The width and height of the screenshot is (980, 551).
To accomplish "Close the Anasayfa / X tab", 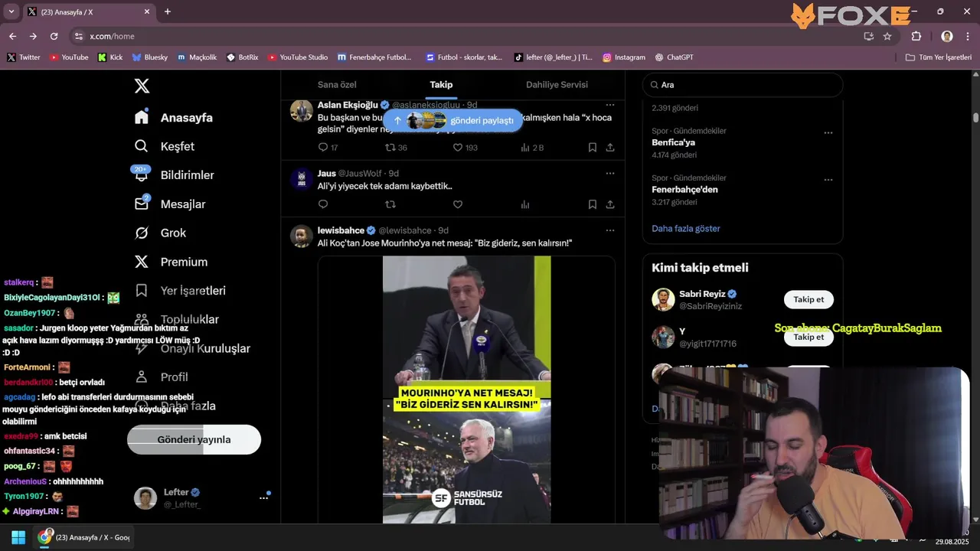I will click(147, 11).
